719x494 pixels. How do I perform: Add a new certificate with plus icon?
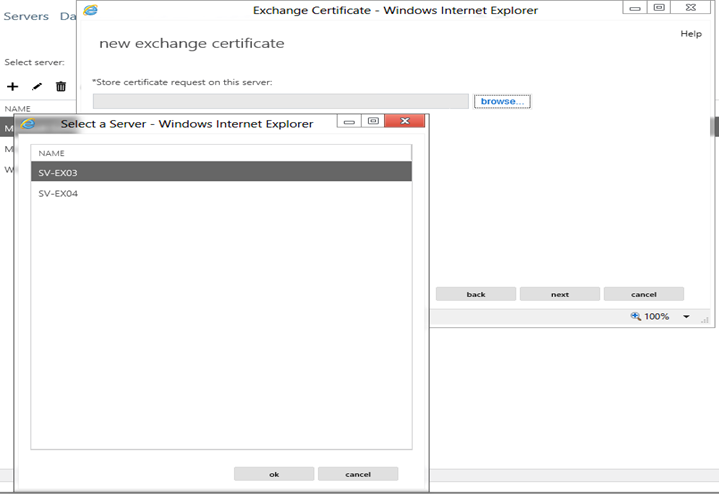pos(13,86)
